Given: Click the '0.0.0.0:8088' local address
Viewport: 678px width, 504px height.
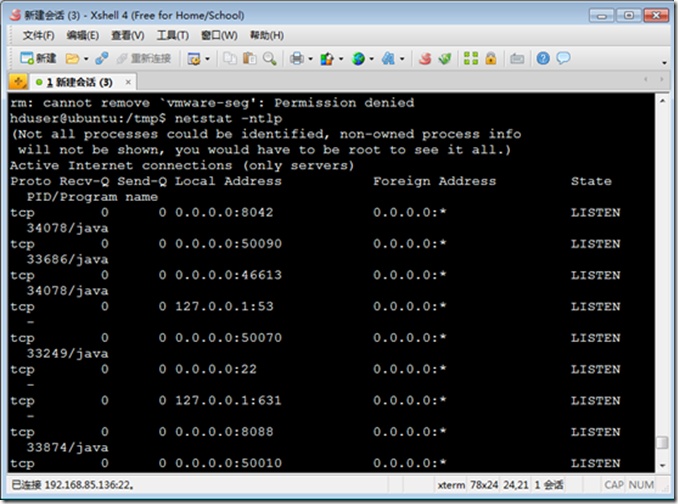Looking at the screenshot, I should click(224, 432).
